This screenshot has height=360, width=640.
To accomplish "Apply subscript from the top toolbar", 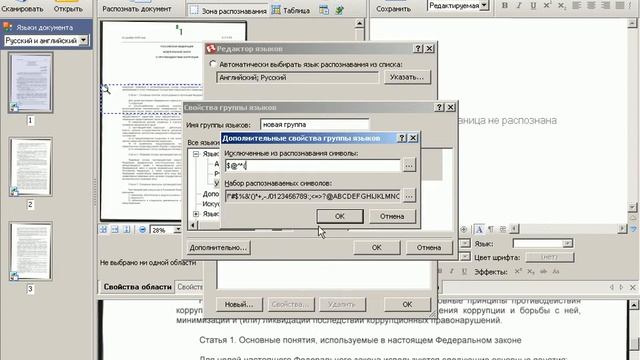I will 562,5.
